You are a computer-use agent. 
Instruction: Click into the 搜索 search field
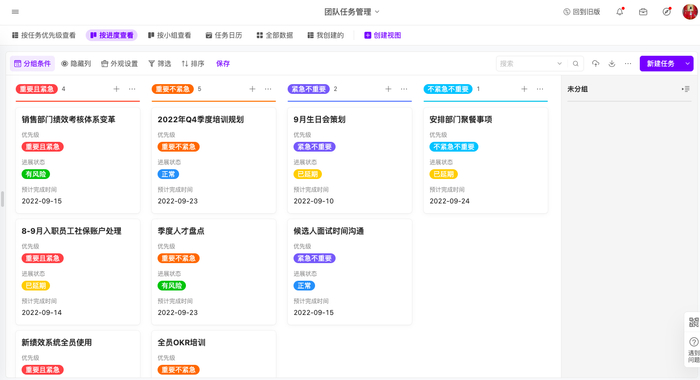(x=527, y=63)
